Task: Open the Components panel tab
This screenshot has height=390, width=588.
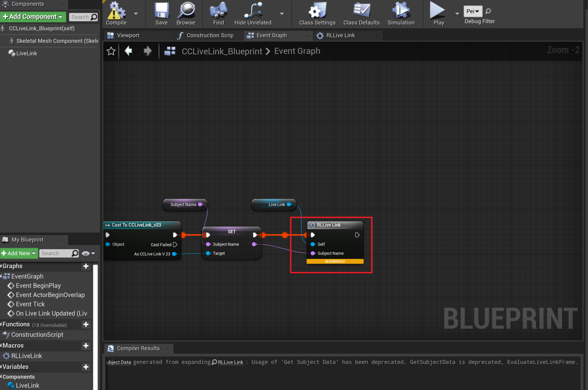Action: point(28,4)
